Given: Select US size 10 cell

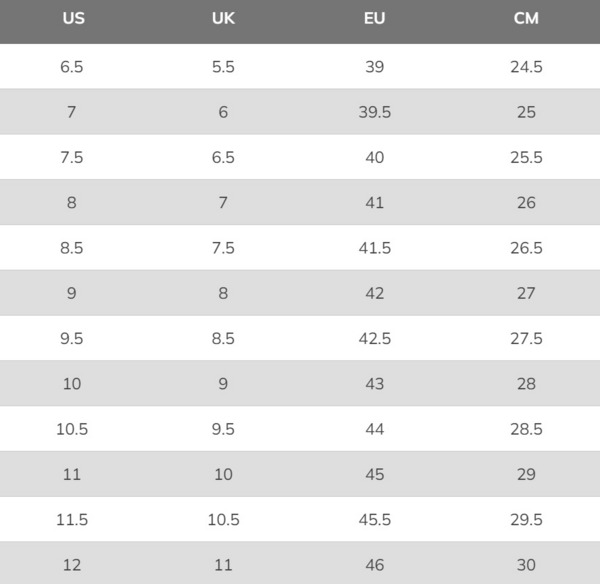Looking at the screenshot, I should (x=72, y=384).
